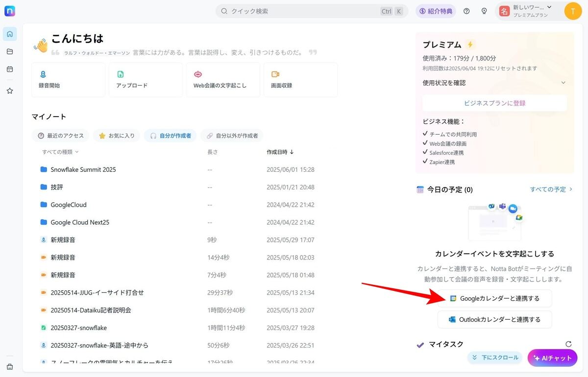Viewport: 588px width, 377px height.
Task: Click the マイタスク heading
Action: [446, 344]
